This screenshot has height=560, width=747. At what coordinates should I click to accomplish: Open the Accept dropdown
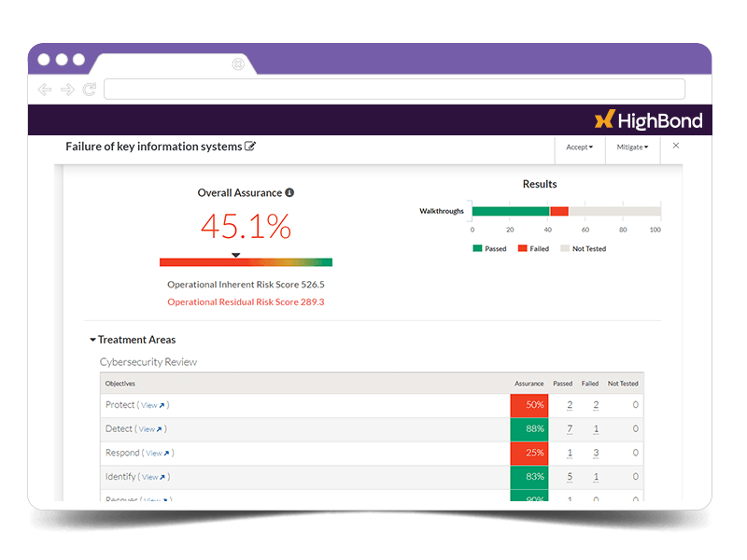pyautogui.click(x=580, y=147)
